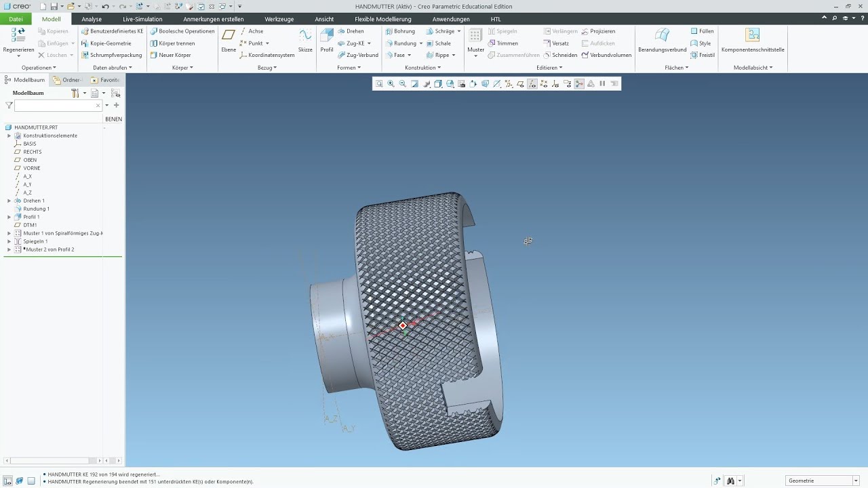The width and height of the screenshot is (868, 488).
Task: Click Benutzerdefiniertes KE button
Action: [x=112, y=31]
